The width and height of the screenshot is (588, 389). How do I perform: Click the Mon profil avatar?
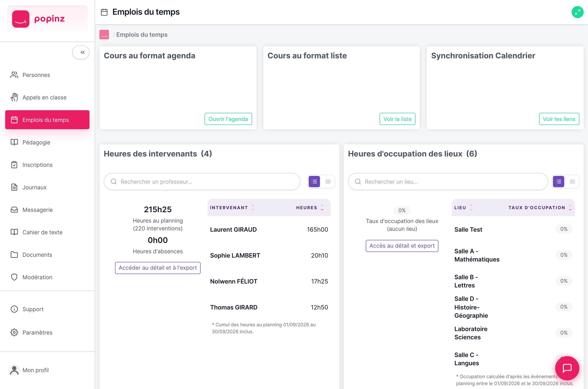[x=14, y=370]
